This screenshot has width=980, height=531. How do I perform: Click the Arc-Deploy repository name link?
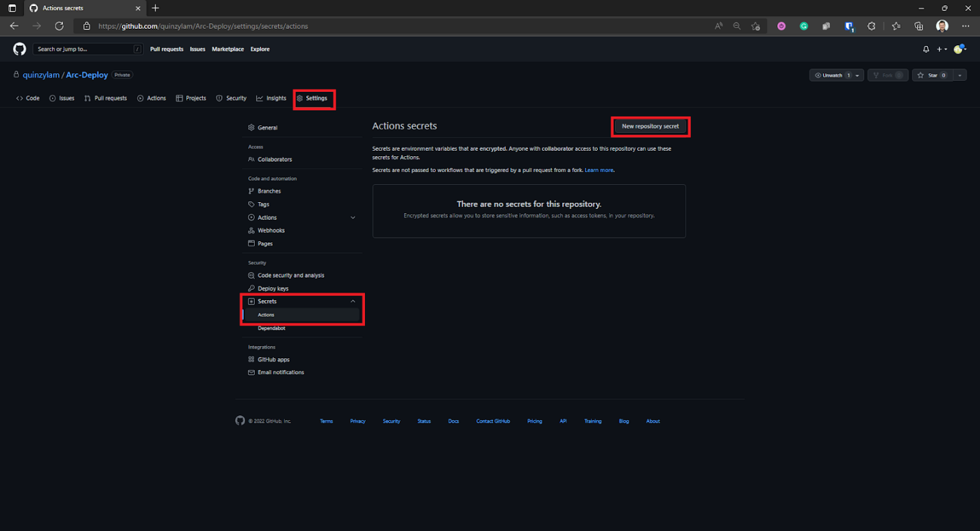tap(87, 75)
